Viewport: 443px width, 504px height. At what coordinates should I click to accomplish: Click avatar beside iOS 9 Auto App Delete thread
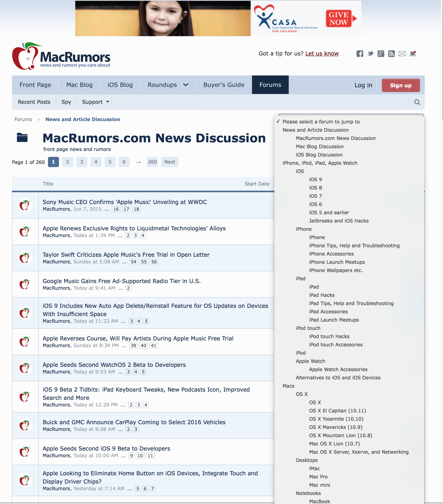[x=25, y=313]
